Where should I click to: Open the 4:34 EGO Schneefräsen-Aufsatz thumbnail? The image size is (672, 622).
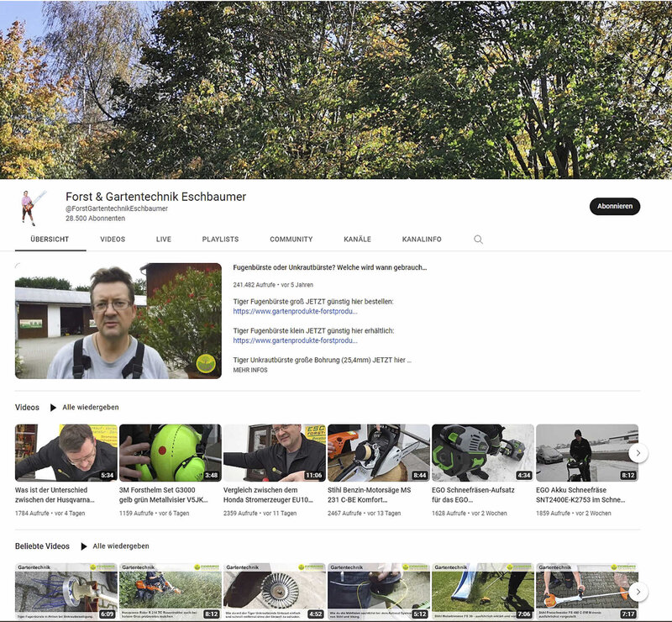click(x=483, y=452)
